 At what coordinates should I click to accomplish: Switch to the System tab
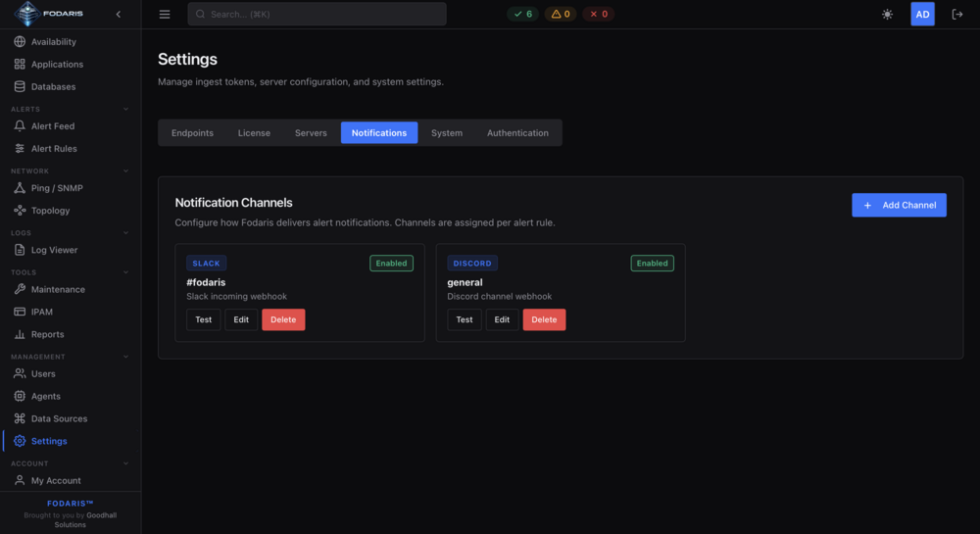[x=447, y=133]
